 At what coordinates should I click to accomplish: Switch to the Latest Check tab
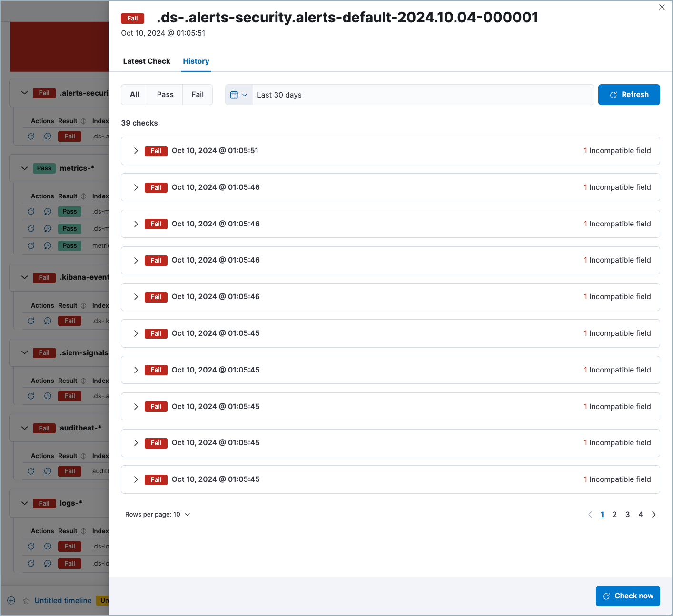pyautogui.click(x=147, y=61)
